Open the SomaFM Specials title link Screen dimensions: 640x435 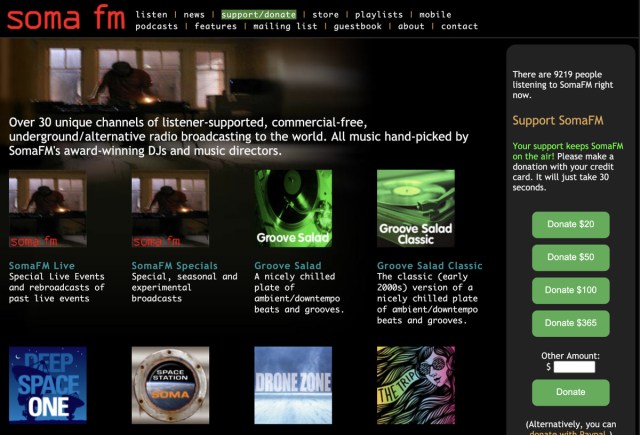pos(174,266)
